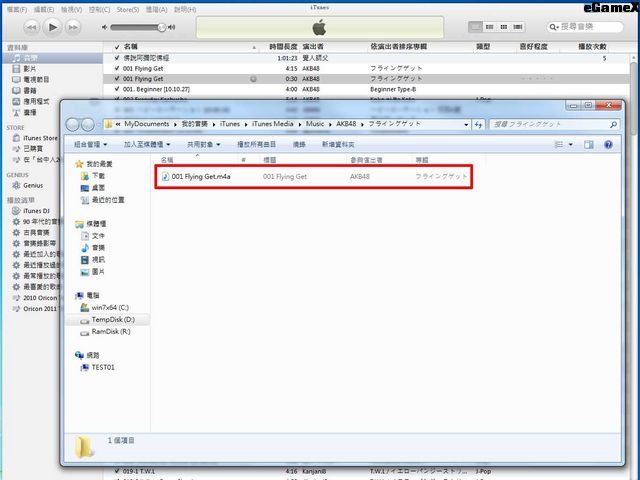
Task: Uncheck the 019-1 T.W.1 track checkbox
Action: 117,471
